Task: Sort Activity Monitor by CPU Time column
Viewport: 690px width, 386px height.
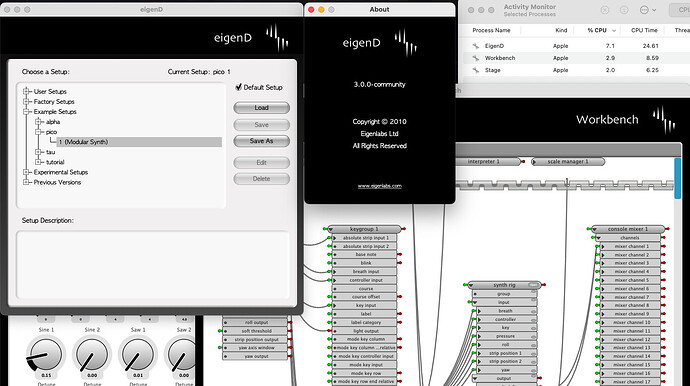Action: click(644, 30)
